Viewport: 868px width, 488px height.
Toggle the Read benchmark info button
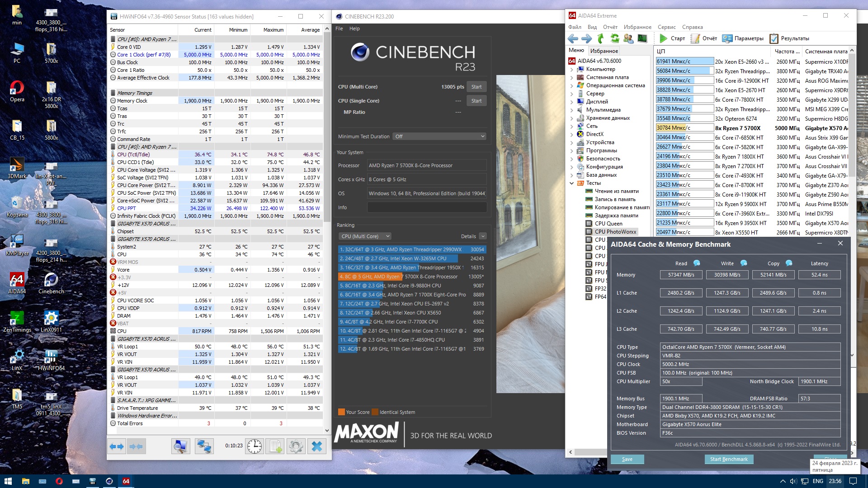(697, 263)
